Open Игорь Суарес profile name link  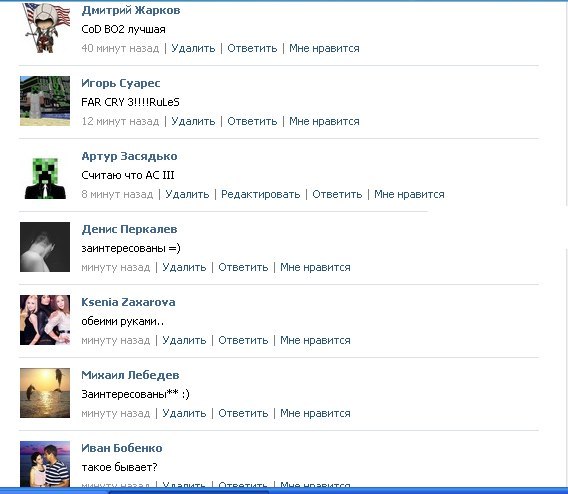121,83
